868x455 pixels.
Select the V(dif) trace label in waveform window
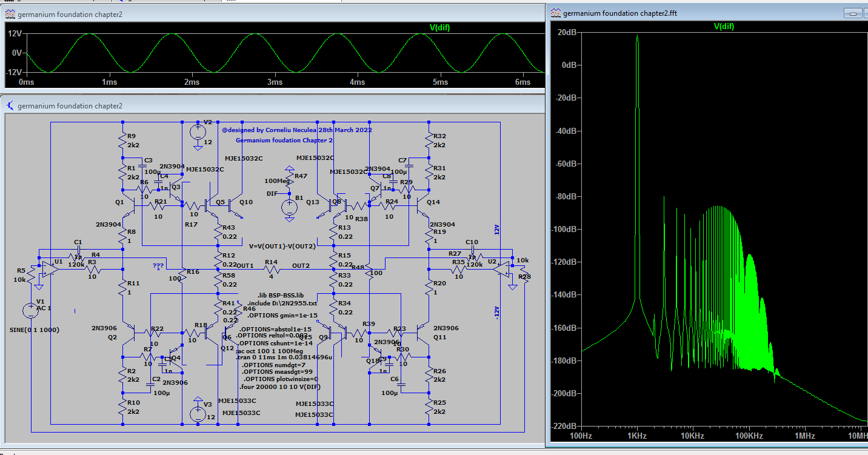pyautogui.click(x=439, y=27)
